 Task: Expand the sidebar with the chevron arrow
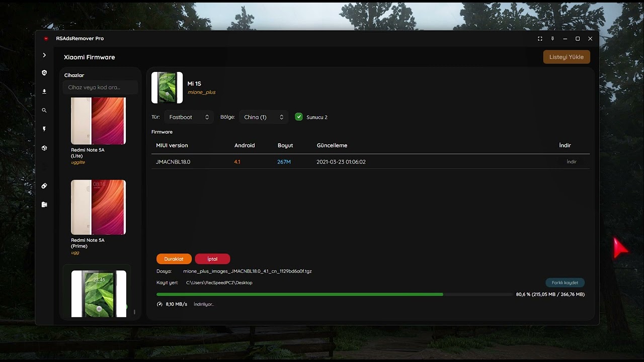pos(44,55)
